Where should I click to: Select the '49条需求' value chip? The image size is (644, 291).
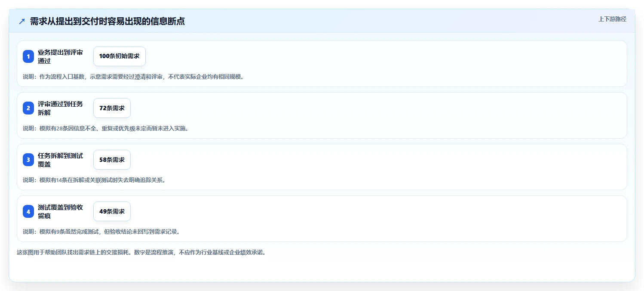click(112, 211)
